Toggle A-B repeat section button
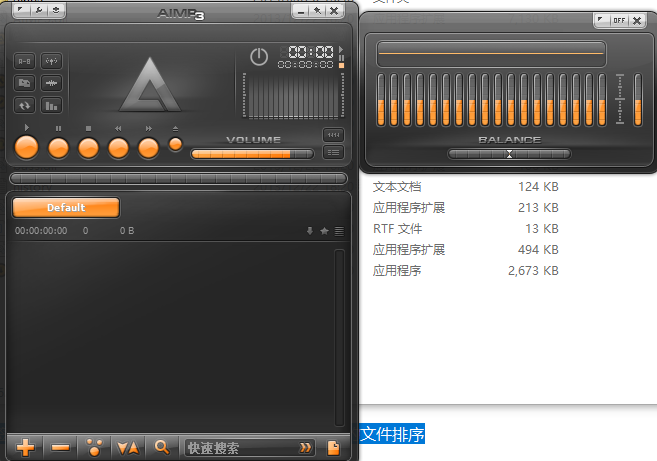Screen dimensions: 657x461 [24, 61]
